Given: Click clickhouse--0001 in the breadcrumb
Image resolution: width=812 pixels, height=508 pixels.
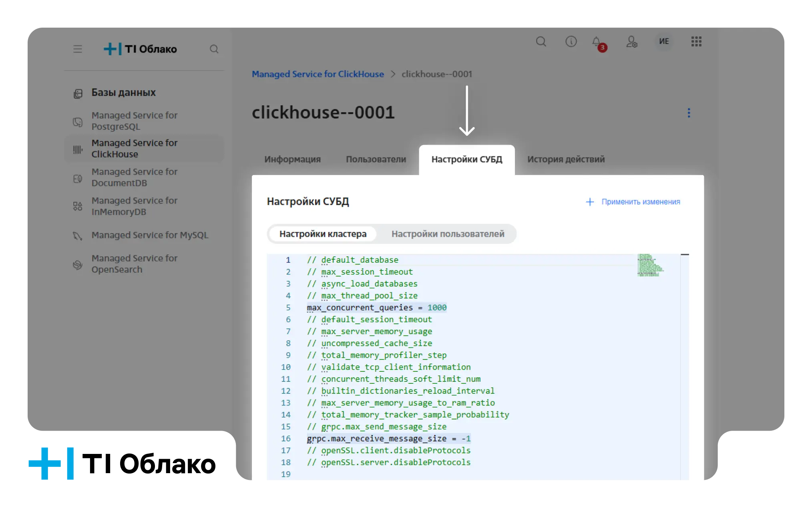Looking at the screenshot, I should [437, 74].
